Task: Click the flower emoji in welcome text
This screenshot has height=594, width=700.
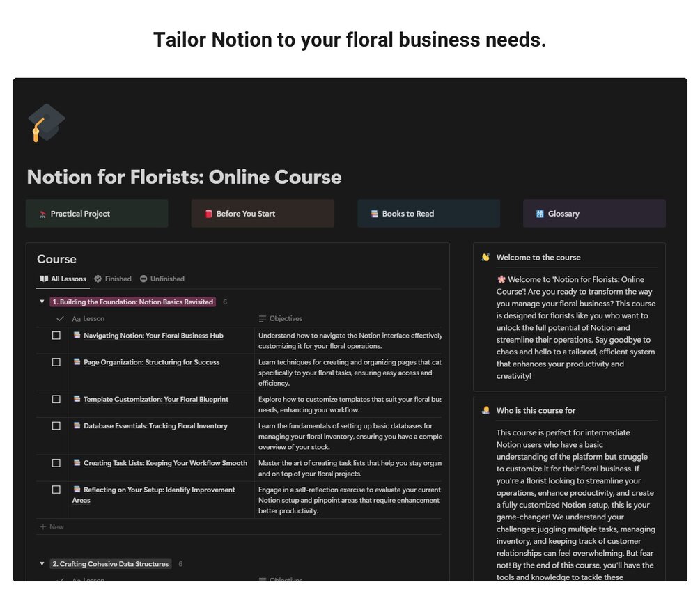Action: [x=501, y=279]
